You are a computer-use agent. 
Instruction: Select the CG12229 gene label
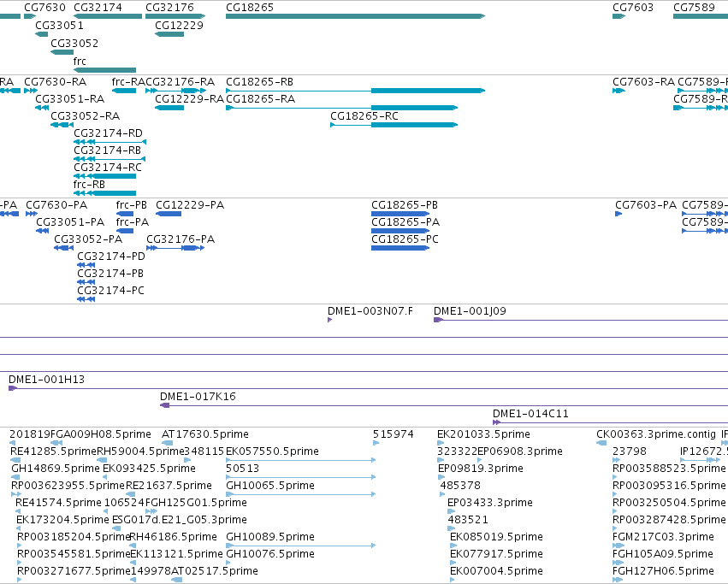coord(179,26)
